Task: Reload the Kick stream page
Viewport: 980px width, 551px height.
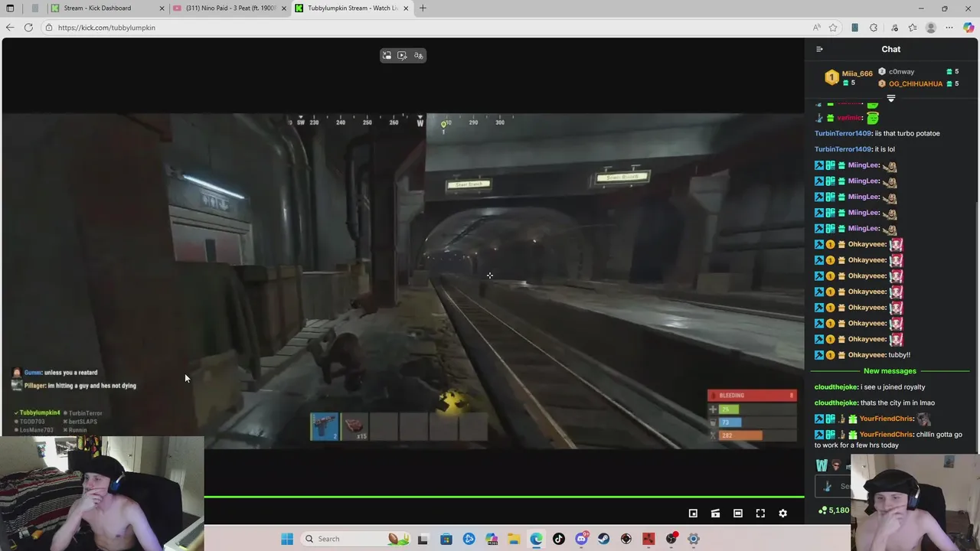Action: tap(28, 28)
